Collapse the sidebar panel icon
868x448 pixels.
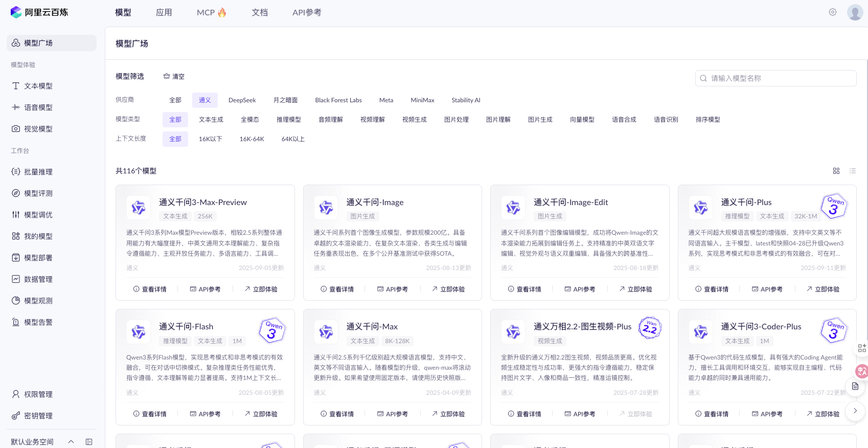click(89, 442)
